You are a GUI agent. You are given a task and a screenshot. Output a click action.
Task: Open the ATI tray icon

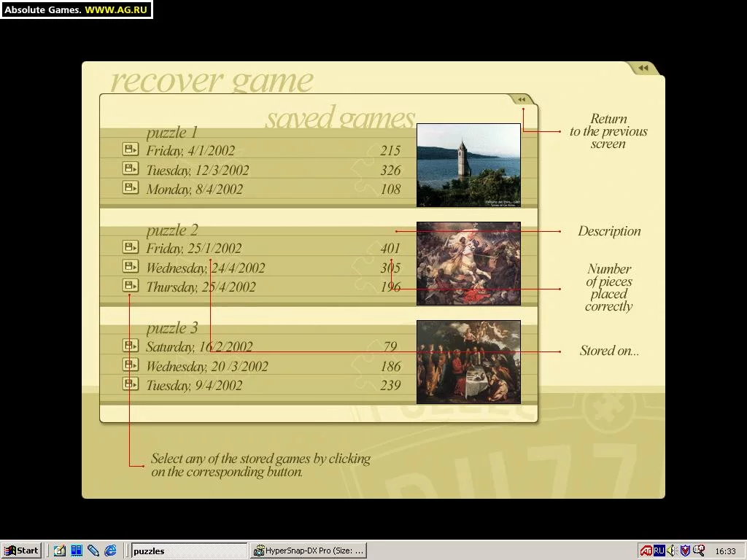(x=646, y=551)
